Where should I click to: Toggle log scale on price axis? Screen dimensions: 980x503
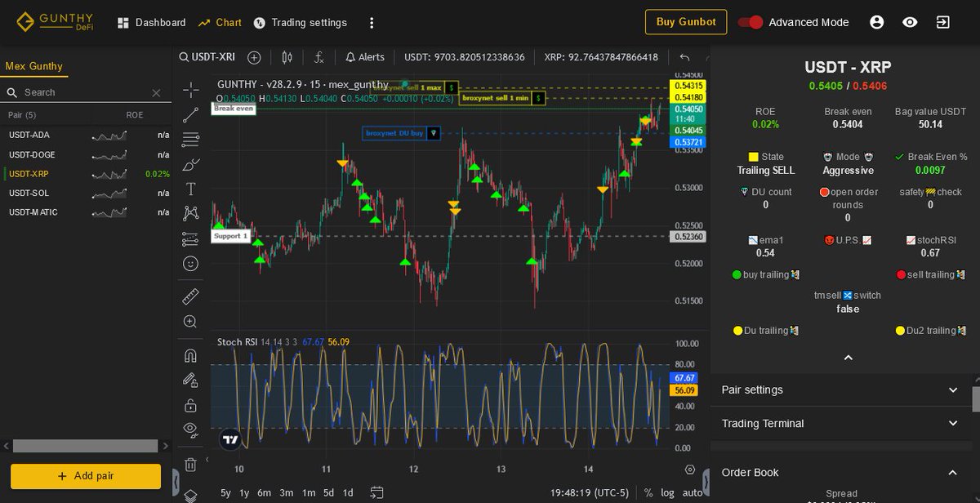(x=668, y=492)
